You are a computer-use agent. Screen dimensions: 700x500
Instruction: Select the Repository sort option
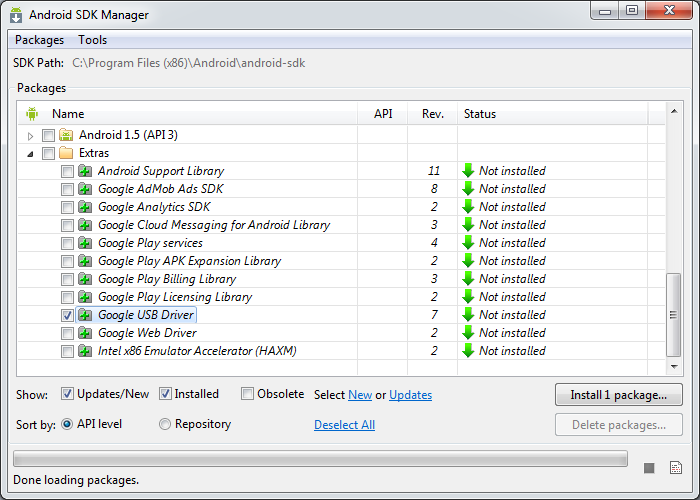click(x=165, y=424)
